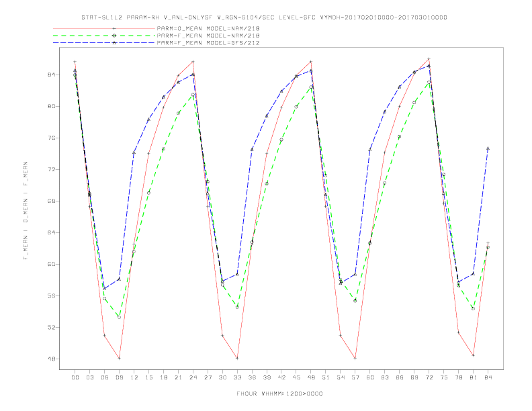Click the x-axis tick label 12

click(x=134, y=377)
